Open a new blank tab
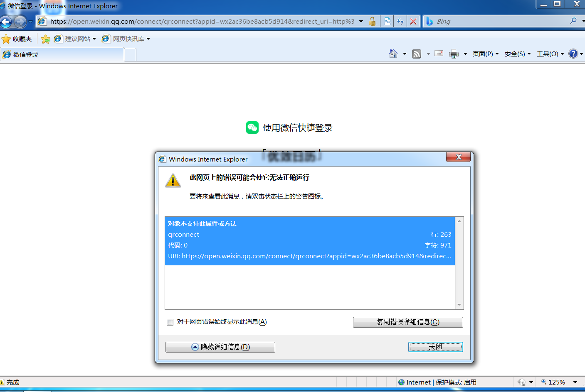The image size is (585, 392). tap(130, 54)
